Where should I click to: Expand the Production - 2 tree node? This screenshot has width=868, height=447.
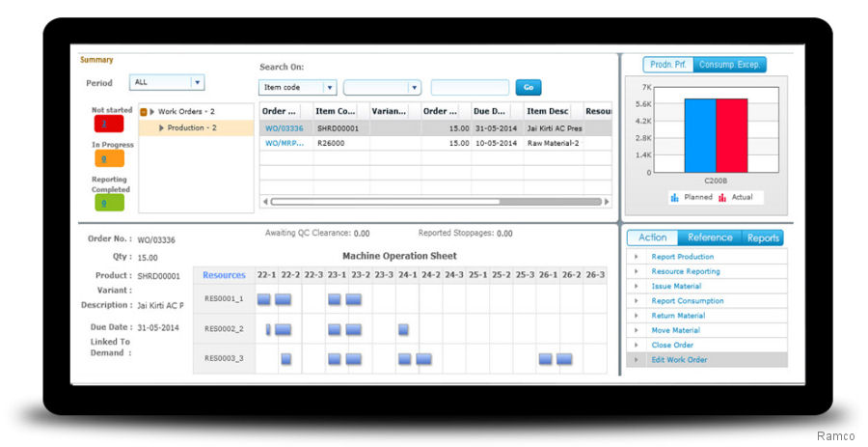click(161, 127)
